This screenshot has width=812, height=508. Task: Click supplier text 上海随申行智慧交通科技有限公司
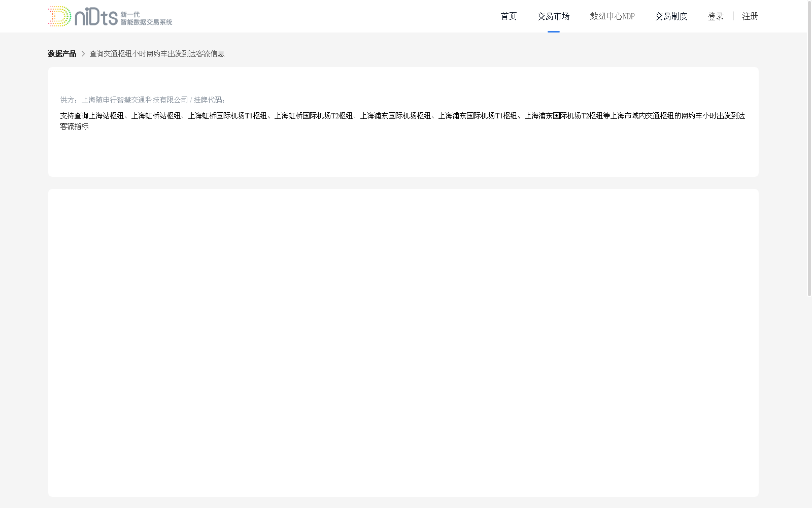click(134, 100)
